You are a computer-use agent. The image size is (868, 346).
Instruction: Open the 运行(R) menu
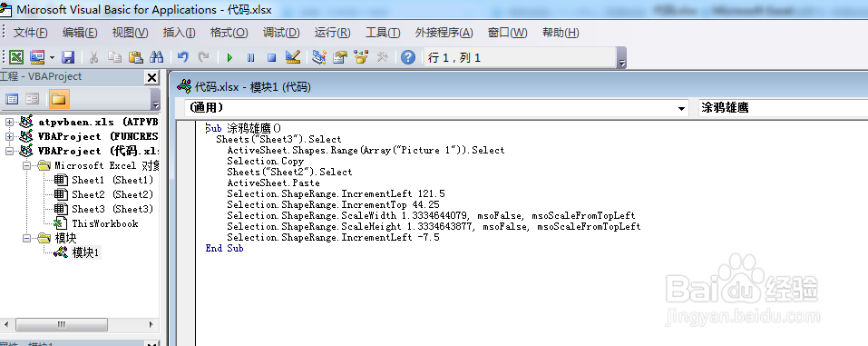[x=332, y=33]
